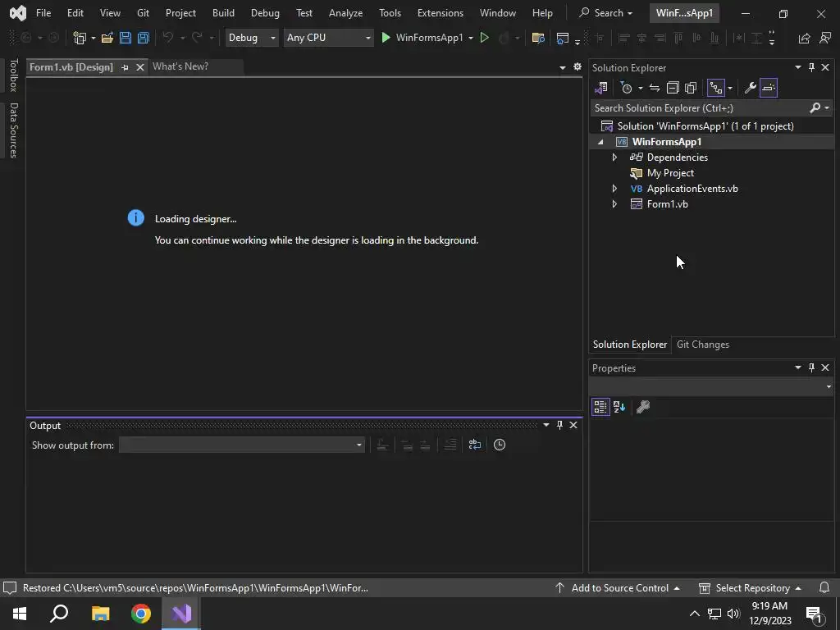
Task: Click the Pending Changes Filter clock icon
Action: [626, 87]
